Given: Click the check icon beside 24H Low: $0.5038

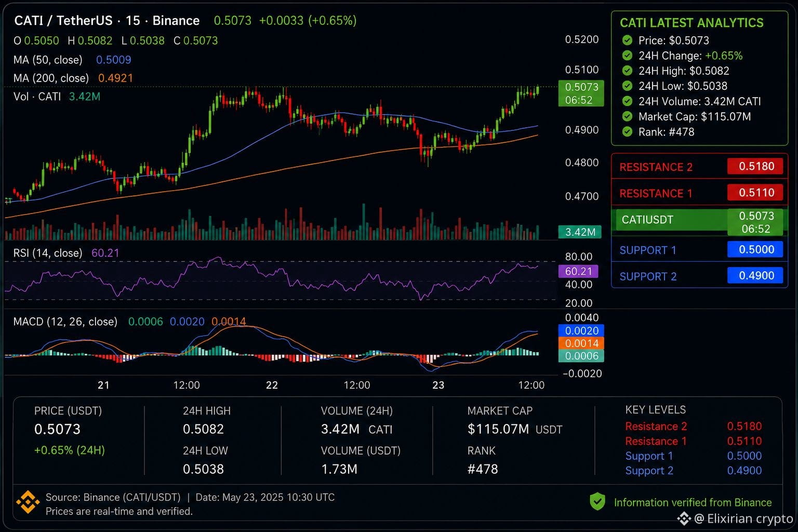Looking at the screenshot, I should tap(628, 86).
